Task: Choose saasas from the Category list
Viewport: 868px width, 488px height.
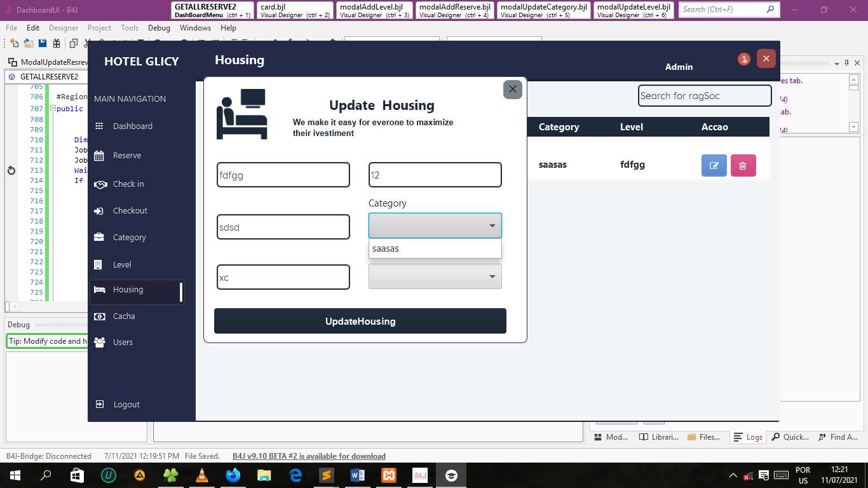Action: point(435,248)
